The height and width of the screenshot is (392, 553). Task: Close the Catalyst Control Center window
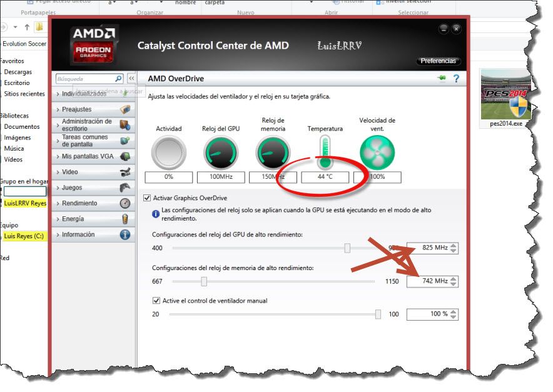point(456,29)
